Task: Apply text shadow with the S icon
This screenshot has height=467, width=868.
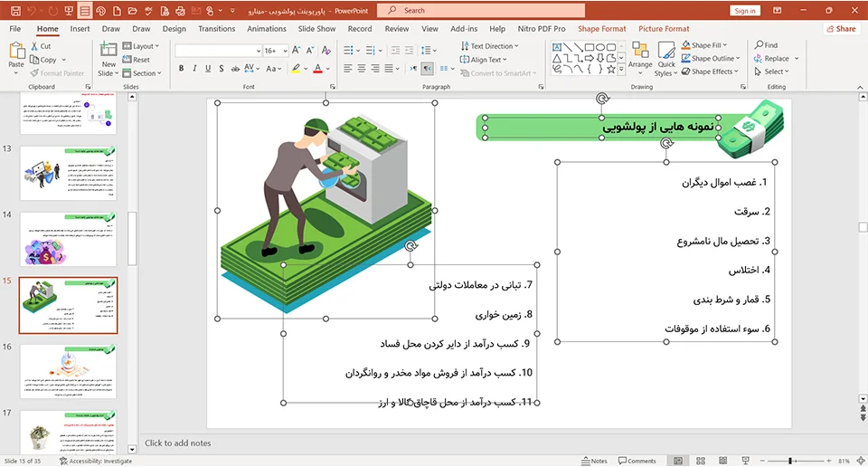Action: 221,69
